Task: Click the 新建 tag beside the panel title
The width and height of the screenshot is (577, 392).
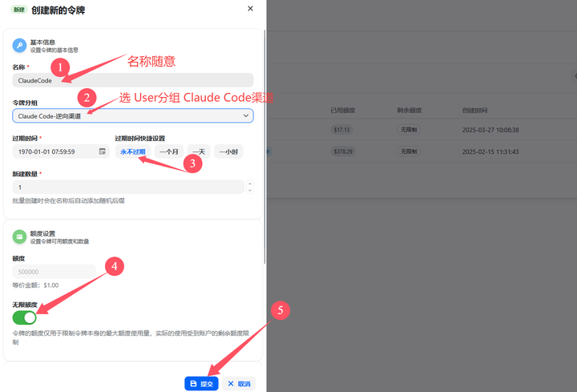Action: (x=18, y=10)
